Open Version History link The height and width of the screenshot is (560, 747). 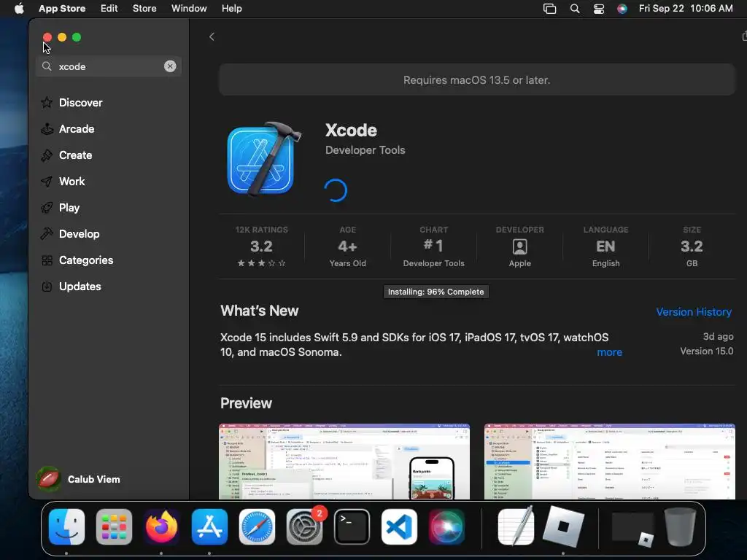(x=694, y=312)
